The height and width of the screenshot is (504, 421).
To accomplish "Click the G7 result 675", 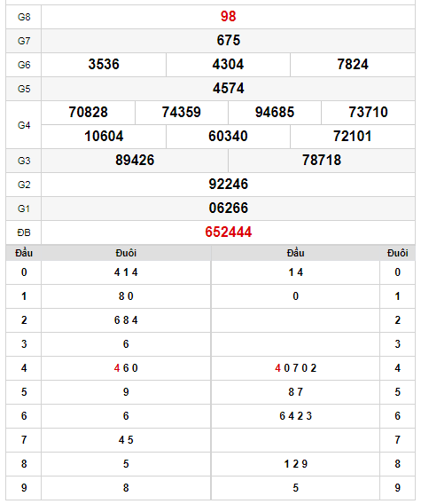I will click(x=229, y=41).
